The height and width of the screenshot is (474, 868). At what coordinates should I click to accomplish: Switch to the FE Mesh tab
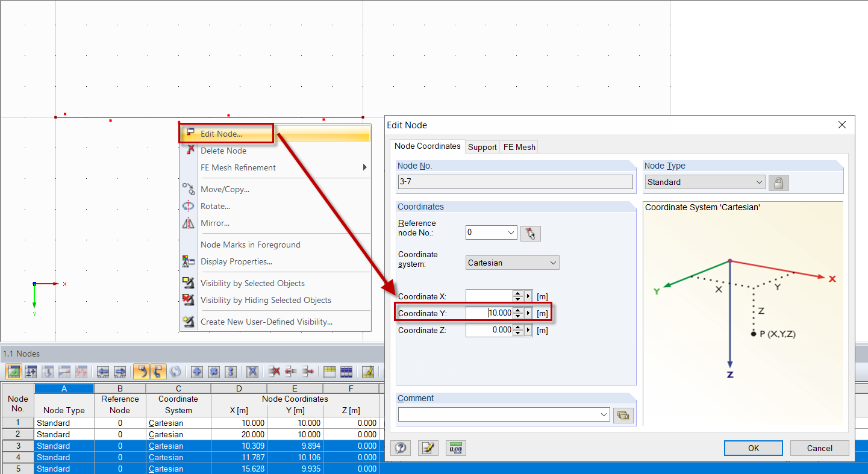[519, 147]
